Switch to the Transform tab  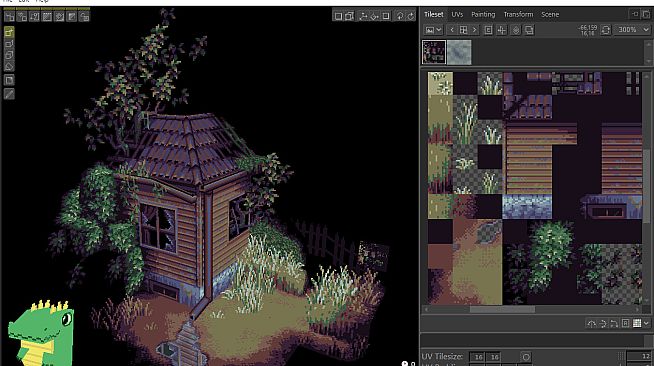(518, 14)
